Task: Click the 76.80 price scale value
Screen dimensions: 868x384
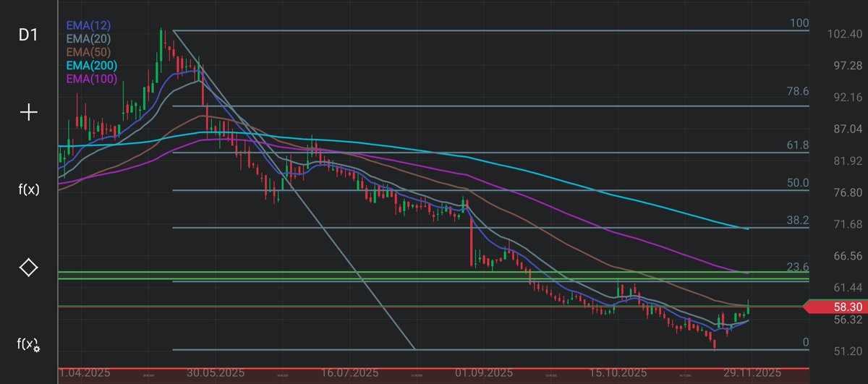Action: tap(846, 192)
